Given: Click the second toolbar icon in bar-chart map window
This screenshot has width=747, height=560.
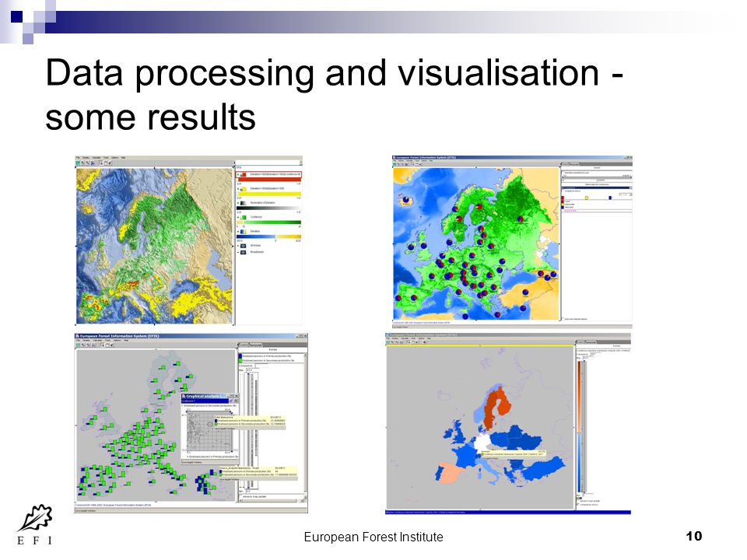Looking at the screenshot, I should [x=83, y=345].
